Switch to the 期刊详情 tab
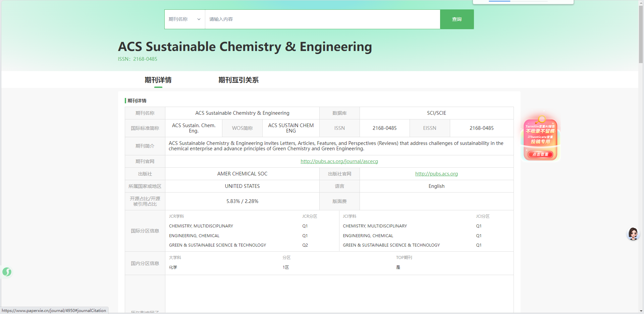Screen dimensions: 644x314 [x=158, y=80]
